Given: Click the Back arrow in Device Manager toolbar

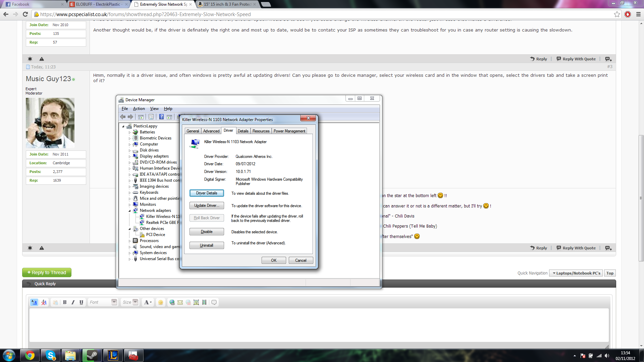Looking at the screenshot, I should pyautogui.click(x=123, y=117).
